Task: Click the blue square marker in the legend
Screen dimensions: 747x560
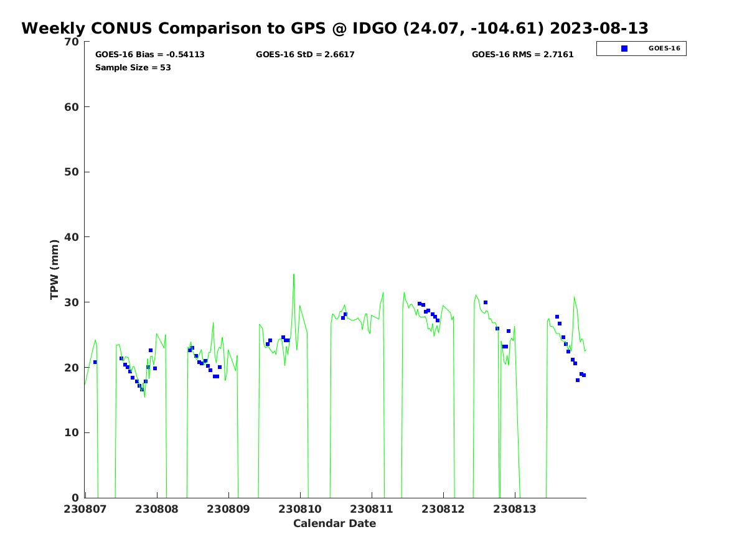Action: (x=624, y=49)
